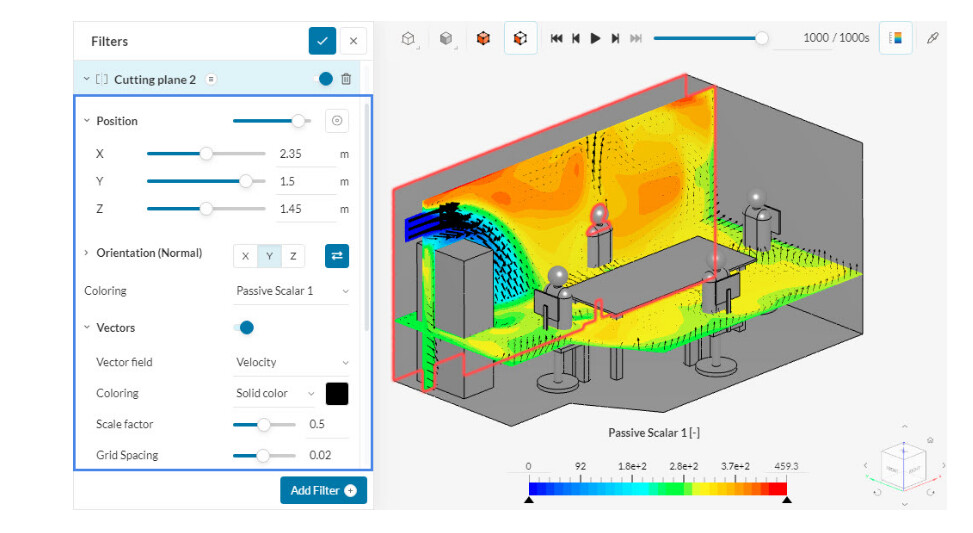The width and height of the screenshot is (973, 533).
Task: Open Cutting plane 2 options menu icon
Action: (211, 79)
